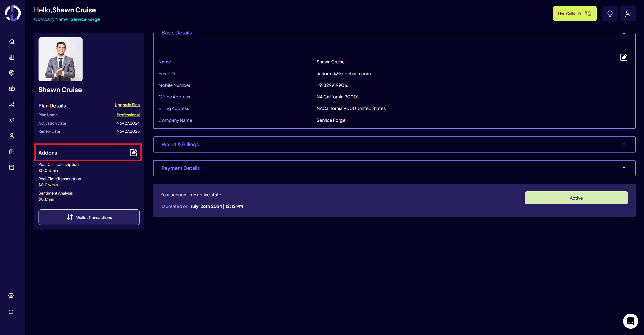This screenshot has width=644, height=335.
Task: Click the Addons edit icon
Action: click(133, 152)
